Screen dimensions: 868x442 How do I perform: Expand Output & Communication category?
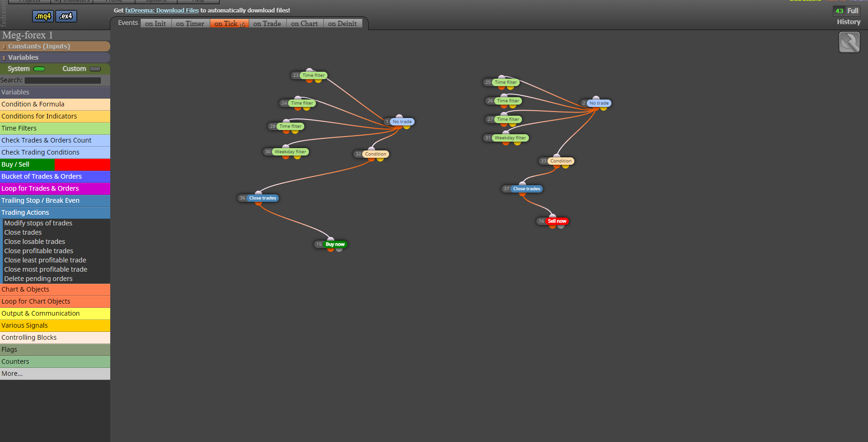coord(55,313)
